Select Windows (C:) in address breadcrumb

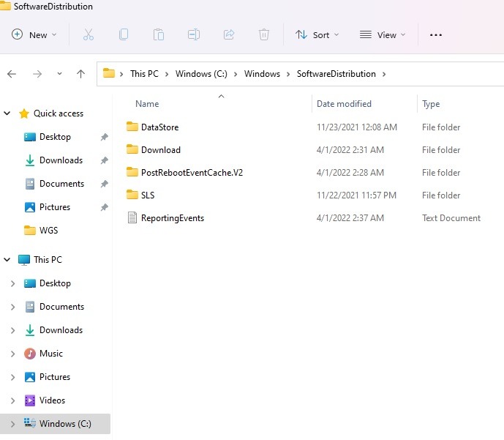201,74
